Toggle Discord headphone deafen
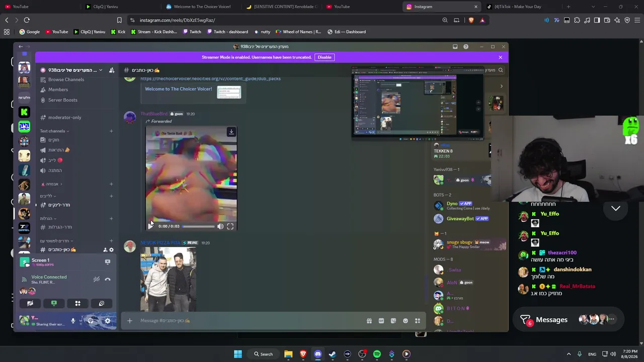This screenshot has width=644, height=362. click(x=91, y=321)
